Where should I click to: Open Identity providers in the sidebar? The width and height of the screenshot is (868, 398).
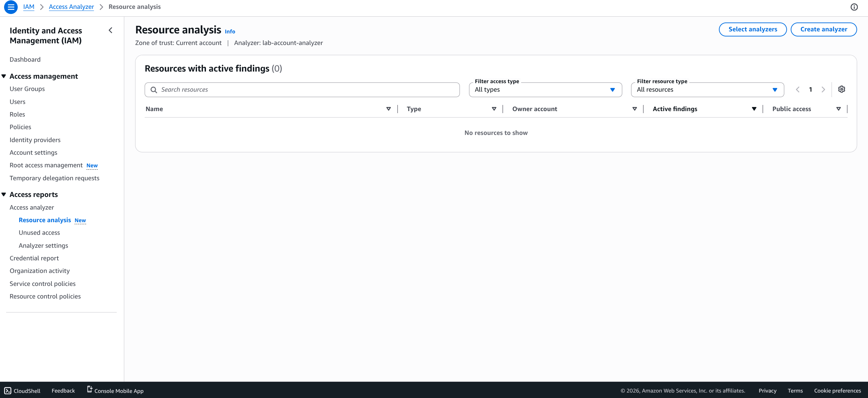[35, 140]
